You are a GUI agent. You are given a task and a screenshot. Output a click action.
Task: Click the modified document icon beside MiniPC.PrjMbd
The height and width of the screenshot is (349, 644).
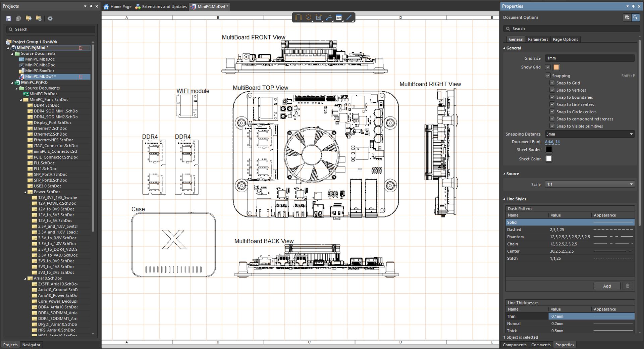(x=80, y=48)
